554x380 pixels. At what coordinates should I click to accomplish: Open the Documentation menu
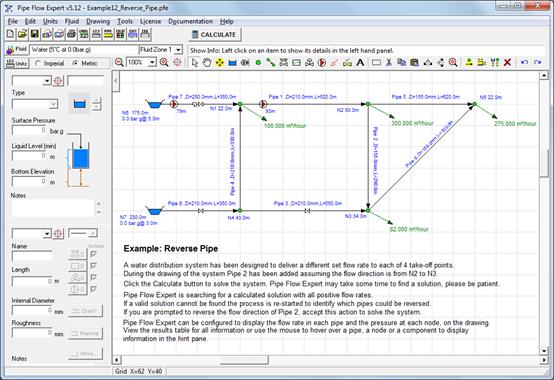(190, 21)
